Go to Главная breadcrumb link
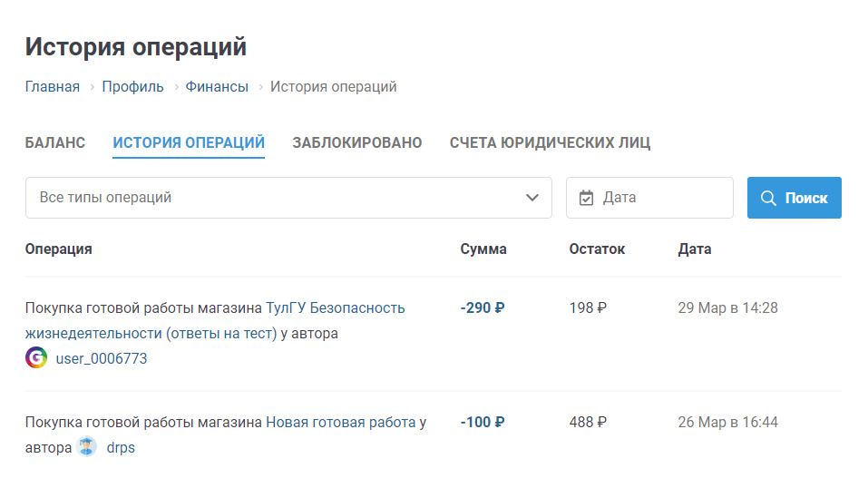Screen dimensions: 868x478 [x=53, y=87]
